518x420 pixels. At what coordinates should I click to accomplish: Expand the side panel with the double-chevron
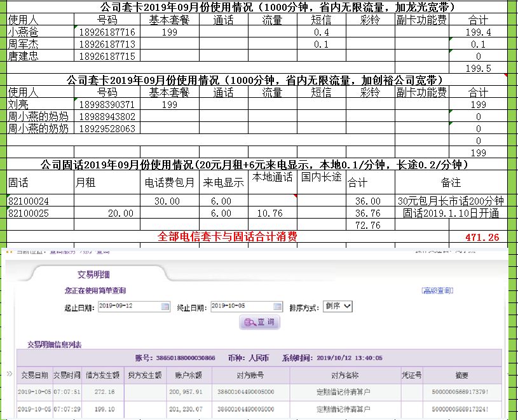[9, 374]
